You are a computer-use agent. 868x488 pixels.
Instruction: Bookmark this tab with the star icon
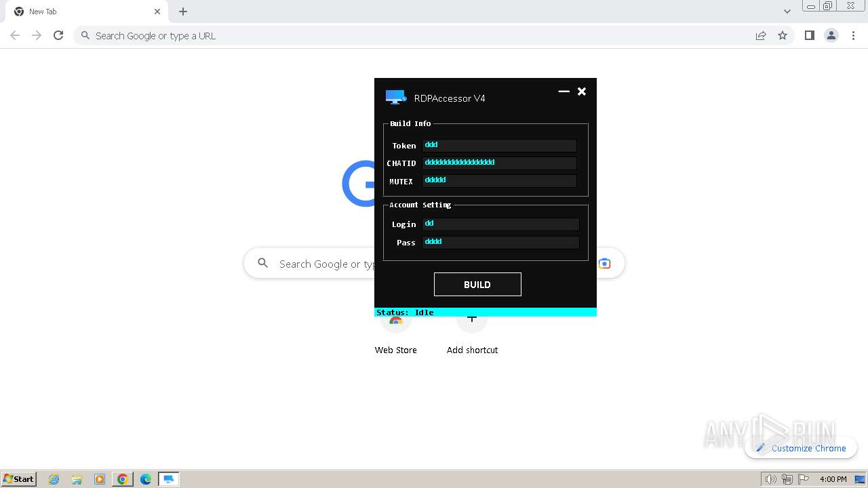tap(783, 35)
